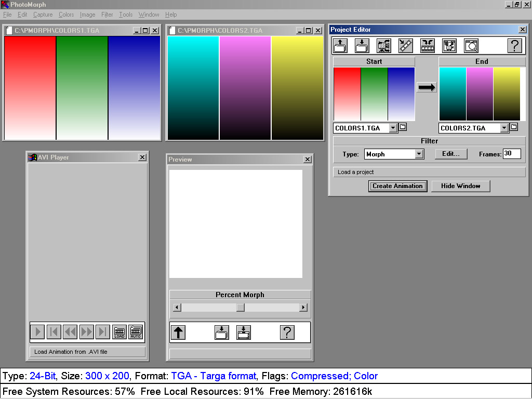Screen dimensions: 532x399
Task: Open the Capture menu
Action: (x=43, y=15)
